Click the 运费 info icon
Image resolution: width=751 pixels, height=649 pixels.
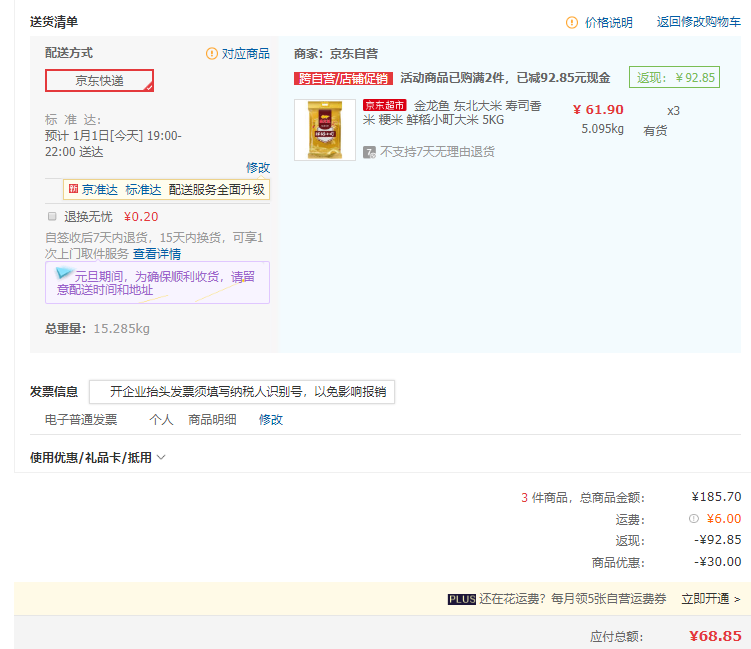point(694,518)
